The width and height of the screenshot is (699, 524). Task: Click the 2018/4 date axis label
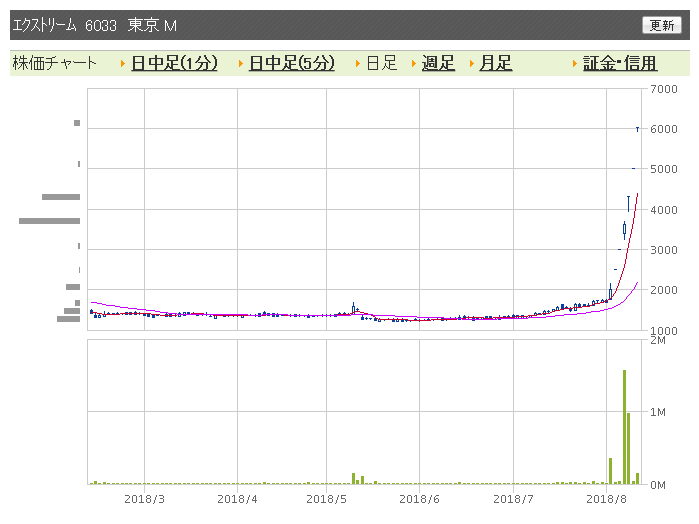(x=237, y=499)
